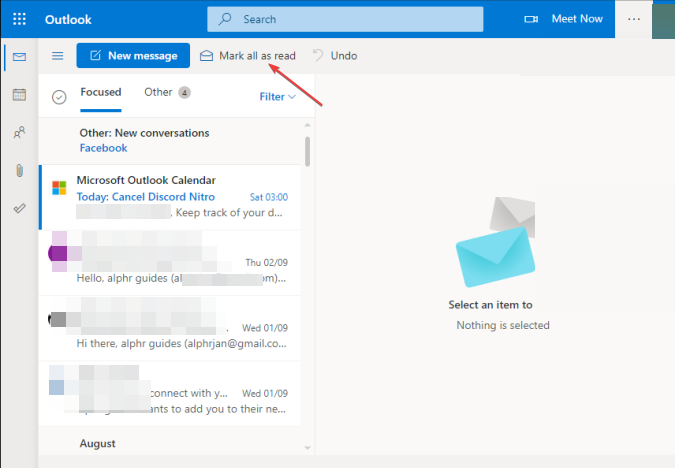Switch to the Other tab

tap(158, 92)
